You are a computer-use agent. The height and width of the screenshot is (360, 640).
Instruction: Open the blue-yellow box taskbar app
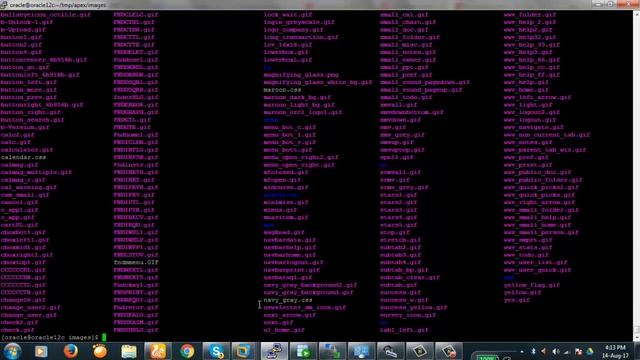243,351
